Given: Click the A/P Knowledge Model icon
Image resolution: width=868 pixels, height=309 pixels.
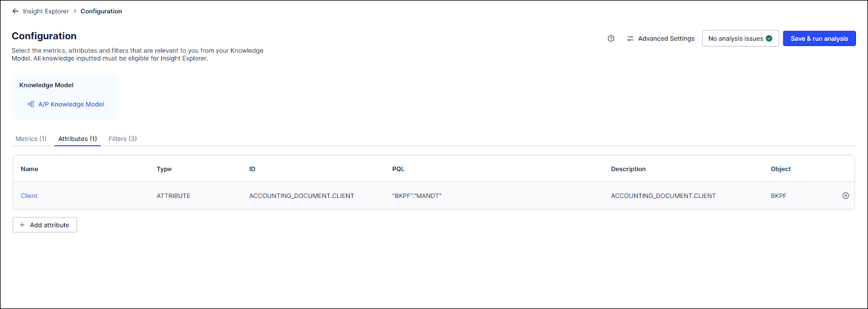Looking at the screenshot, I should (31, 104).
